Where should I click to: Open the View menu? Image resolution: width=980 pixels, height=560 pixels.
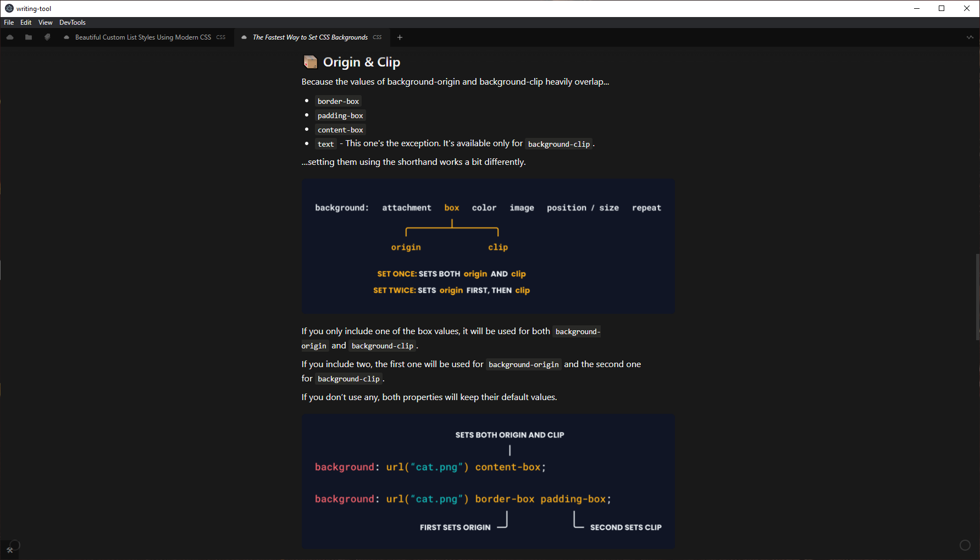(45, 23)
